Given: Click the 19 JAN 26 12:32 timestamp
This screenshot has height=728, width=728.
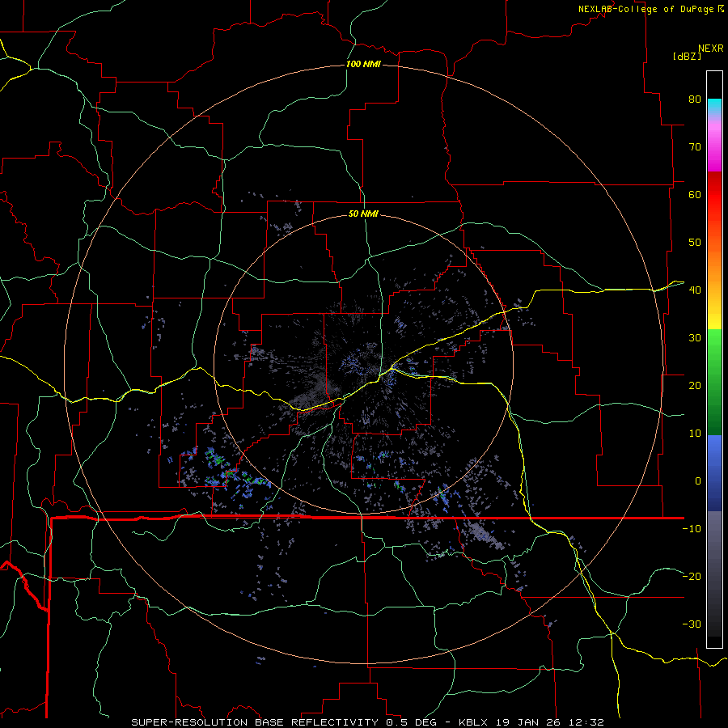Looking at the screenshot, I should point(550,722).
